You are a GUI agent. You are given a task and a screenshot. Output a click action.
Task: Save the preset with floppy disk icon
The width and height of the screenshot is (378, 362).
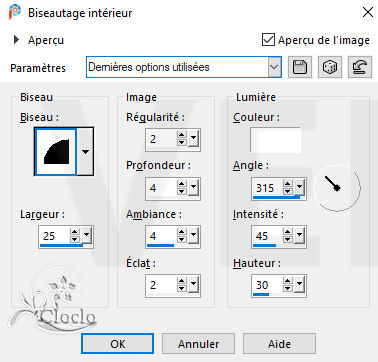pyautogui.click(x=300, y=67)
